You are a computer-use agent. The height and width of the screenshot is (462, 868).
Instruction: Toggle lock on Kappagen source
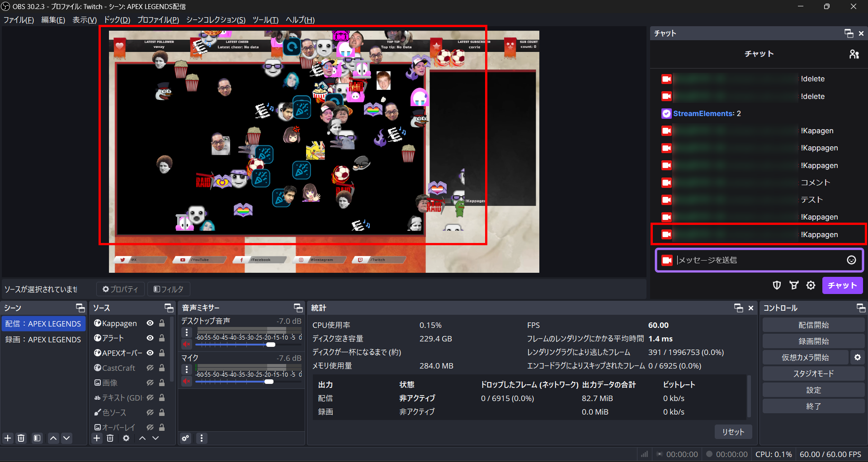[x=162, y=323]
